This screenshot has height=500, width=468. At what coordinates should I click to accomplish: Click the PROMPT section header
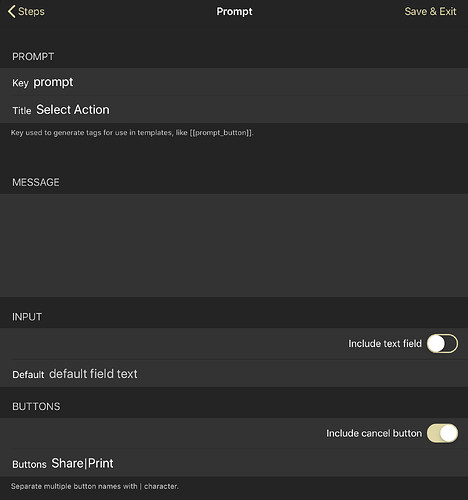[x=33, y=57]
